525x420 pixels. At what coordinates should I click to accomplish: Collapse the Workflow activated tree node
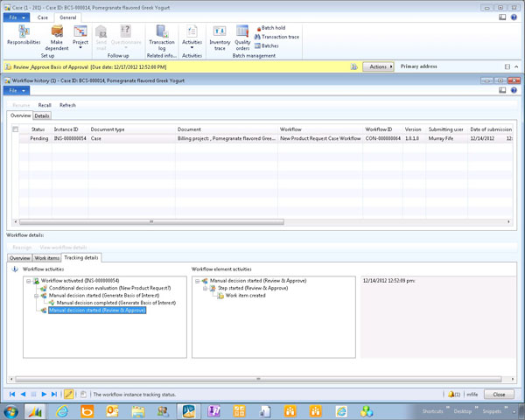(29, 281)
